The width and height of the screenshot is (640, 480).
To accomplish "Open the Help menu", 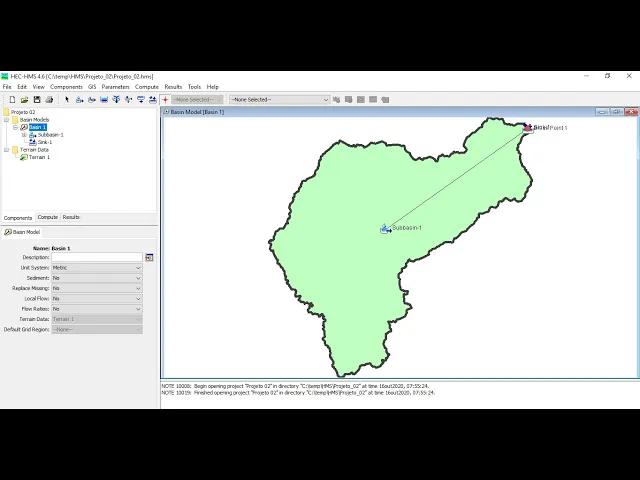I will [x=213, y=87].
